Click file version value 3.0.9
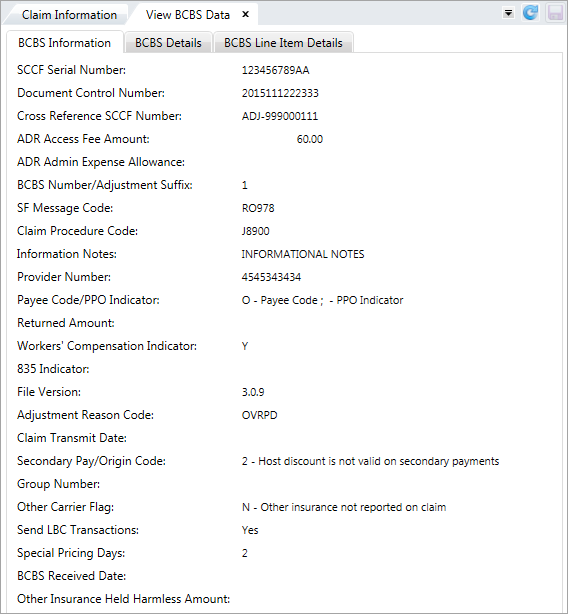The height and width of the screenshot is (614, 568). pyautogui.click(x=253, y=392)
